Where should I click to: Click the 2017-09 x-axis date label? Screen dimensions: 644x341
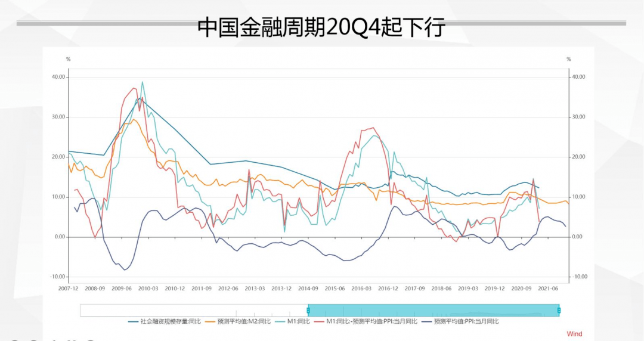click(x=415, y=289)
